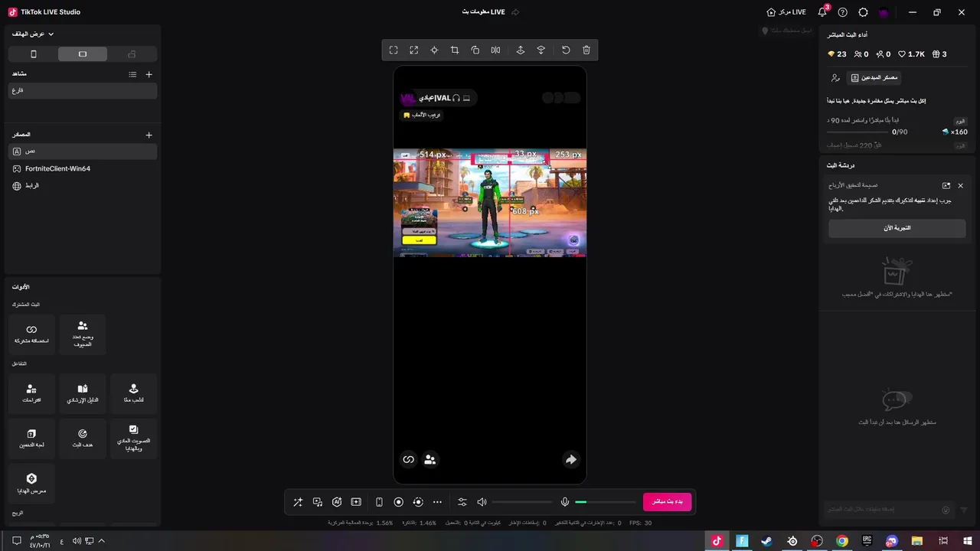980x551 pixels.
Task: Open the الدليل الإرشادي guide tool
Action: coord(83,394)
